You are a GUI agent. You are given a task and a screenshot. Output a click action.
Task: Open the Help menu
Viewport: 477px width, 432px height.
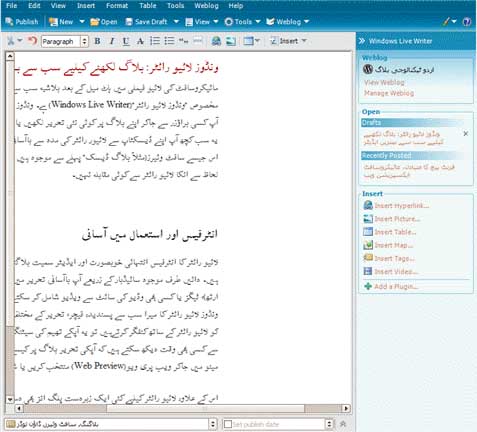coord(236,6)
